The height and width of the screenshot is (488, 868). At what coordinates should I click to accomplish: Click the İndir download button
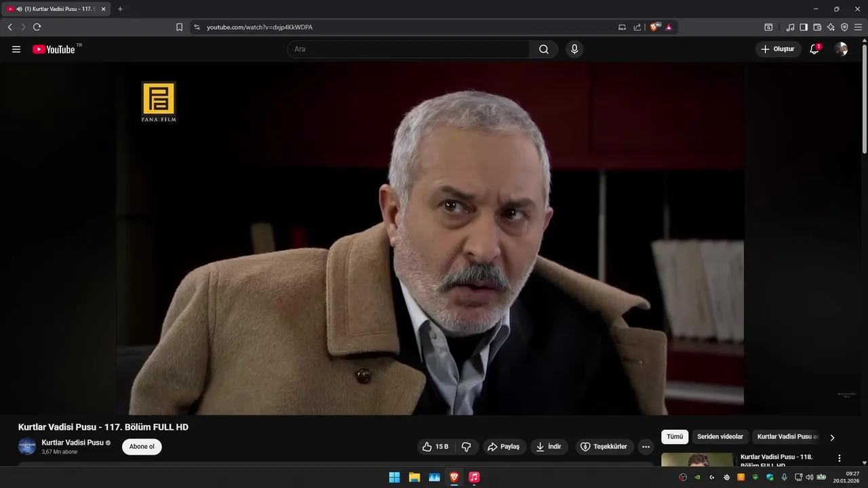click(x=549, y=447)
